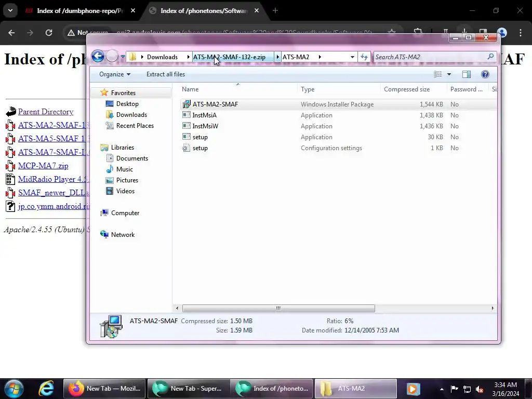Open Pictures library

[x=127, y=180]
